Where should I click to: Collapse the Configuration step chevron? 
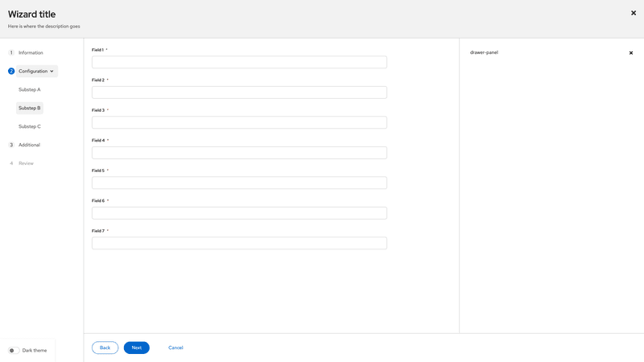coord(52,71)
